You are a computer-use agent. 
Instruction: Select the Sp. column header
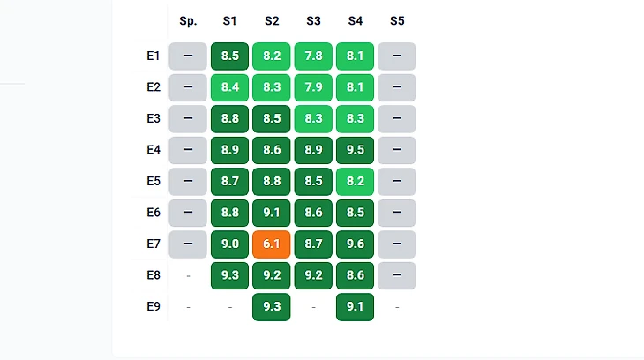pyautogui.click(x=188, y=20)
